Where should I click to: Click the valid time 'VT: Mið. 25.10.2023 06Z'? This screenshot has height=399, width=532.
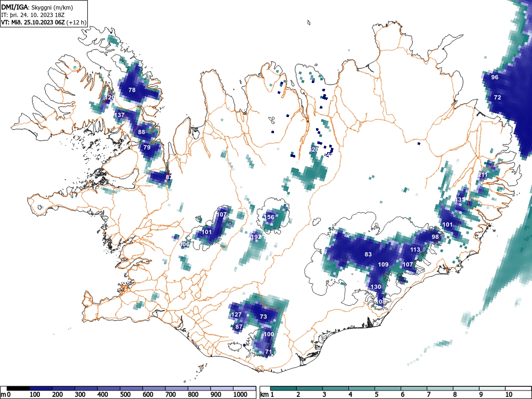(33, 22)
